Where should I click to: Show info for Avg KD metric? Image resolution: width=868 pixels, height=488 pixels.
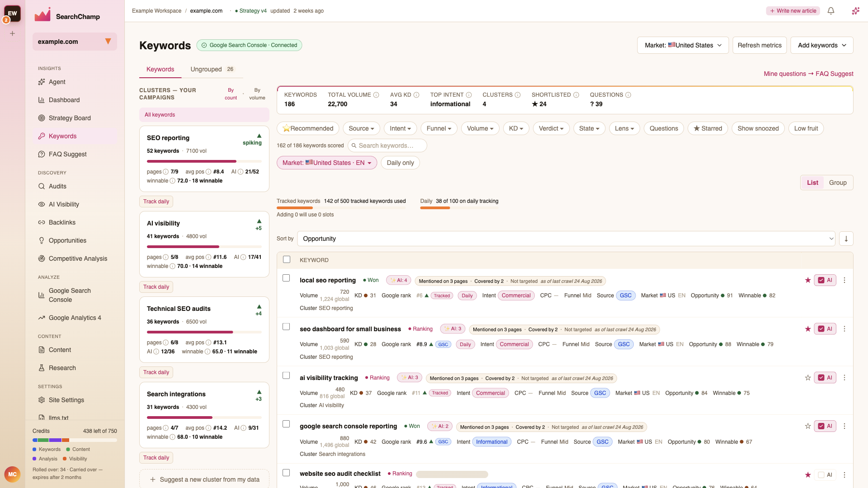coord(416,95)
